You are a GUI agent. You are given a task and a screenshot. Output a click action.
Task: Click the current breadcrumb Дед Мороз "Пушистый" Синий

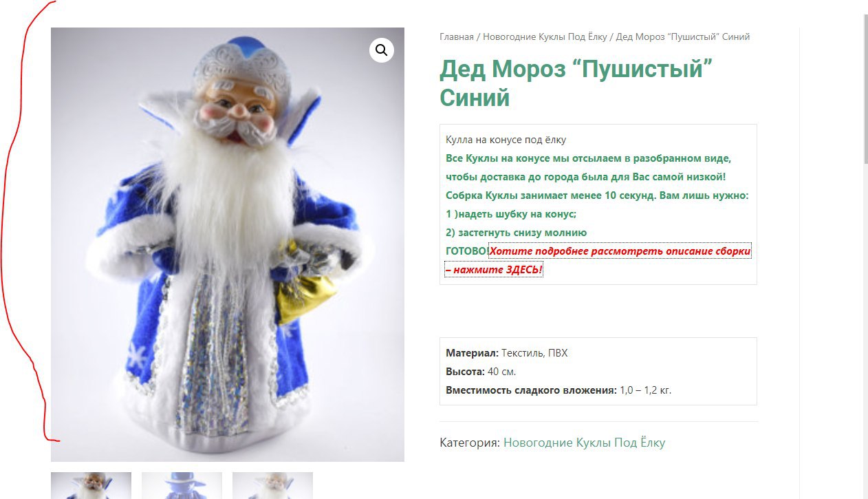coord(683,36)
